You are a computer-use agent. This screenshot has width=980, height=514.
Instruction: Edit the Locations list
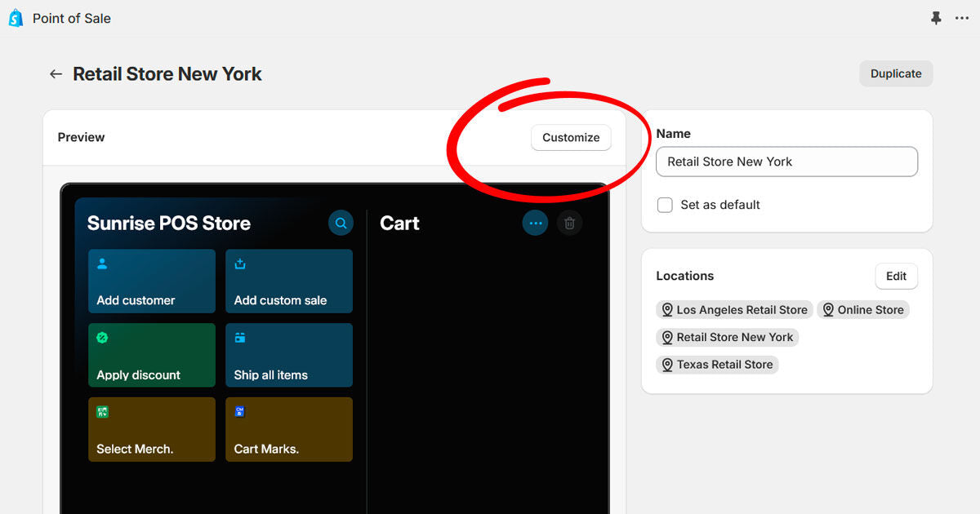point(896,276)
